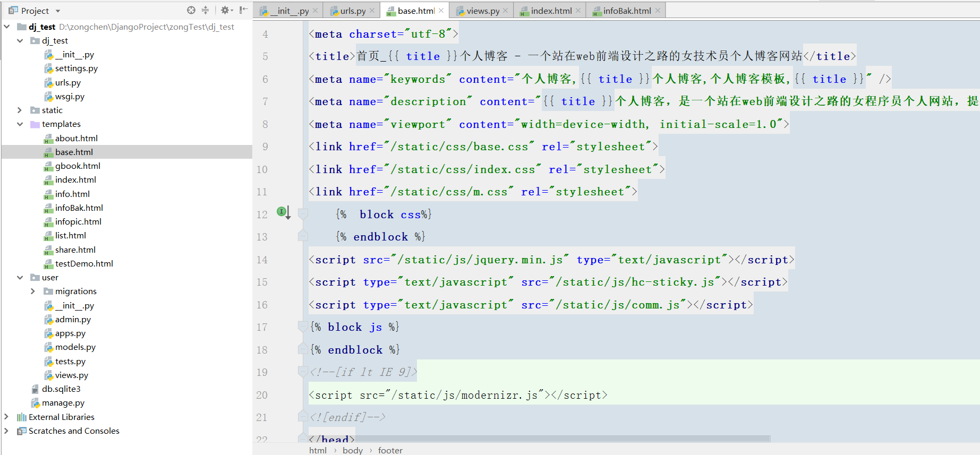Viewport: 980px width, 455px height.
Task: Click the list.html file icon
Action: coord(49,236)
